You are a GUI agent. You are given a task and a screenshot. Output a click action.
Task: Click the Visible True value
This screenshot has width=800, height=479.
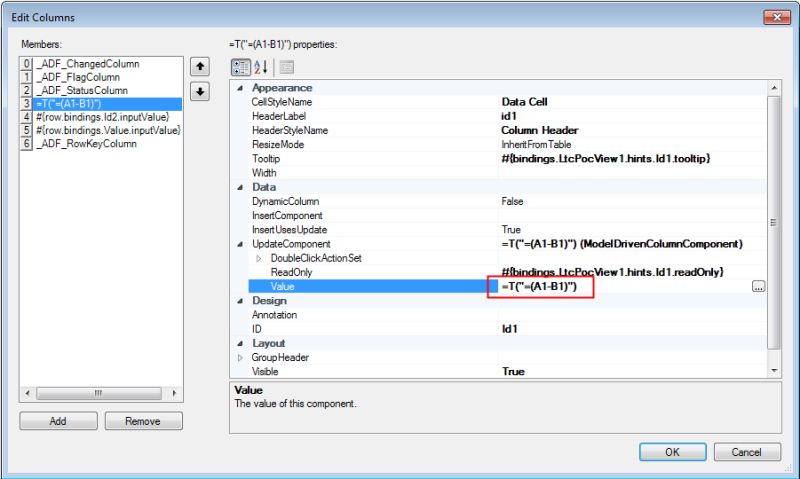pyautogui.click(x=513, y=372)
